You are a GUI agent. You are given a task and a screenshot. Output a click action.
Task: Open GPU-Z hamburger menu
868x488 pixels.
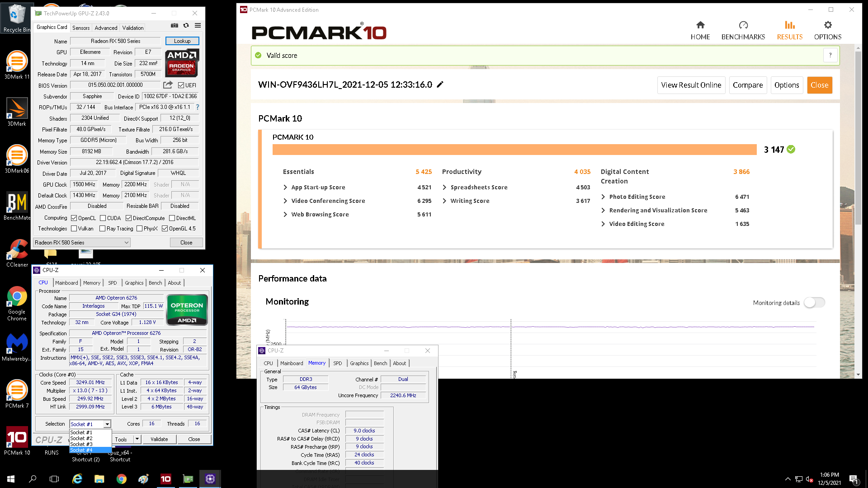(x=198, y=26)
